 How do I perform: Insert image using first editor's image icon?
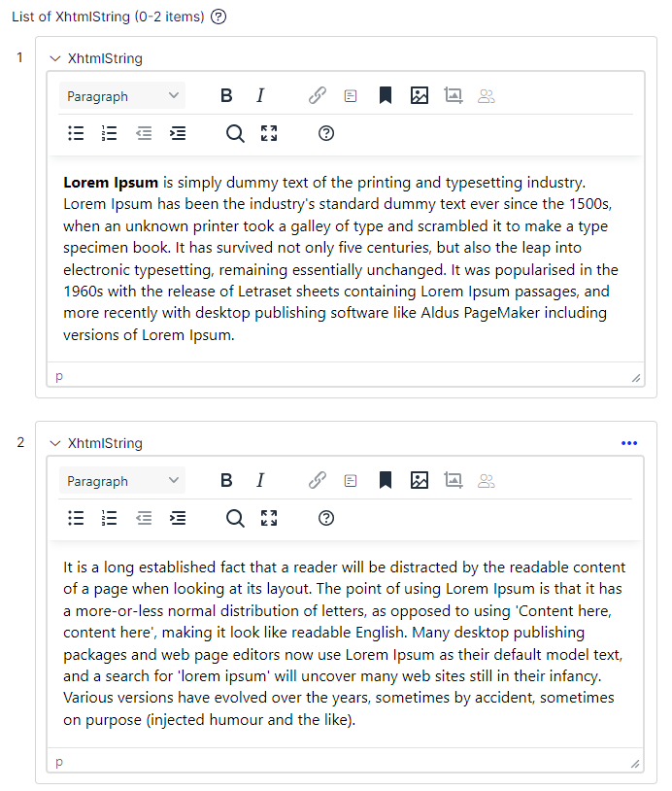pyautogui.click(x=420, y=96)
